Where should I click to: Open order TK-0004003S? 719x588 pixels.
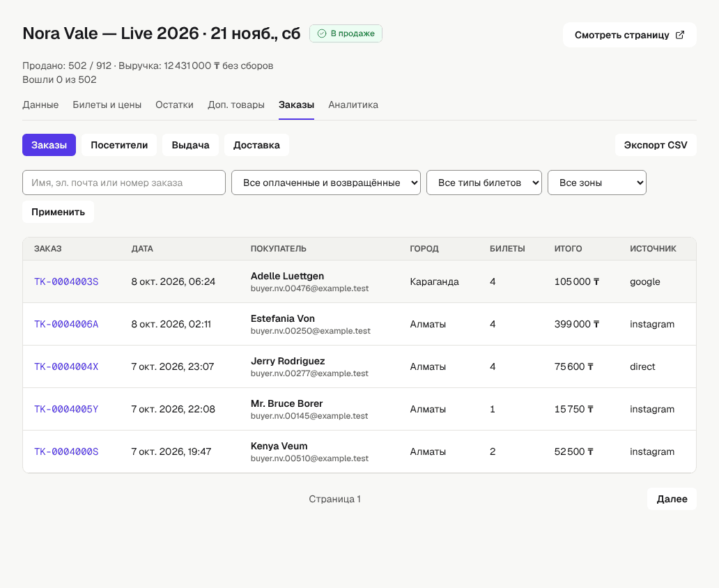click(66, 281)
